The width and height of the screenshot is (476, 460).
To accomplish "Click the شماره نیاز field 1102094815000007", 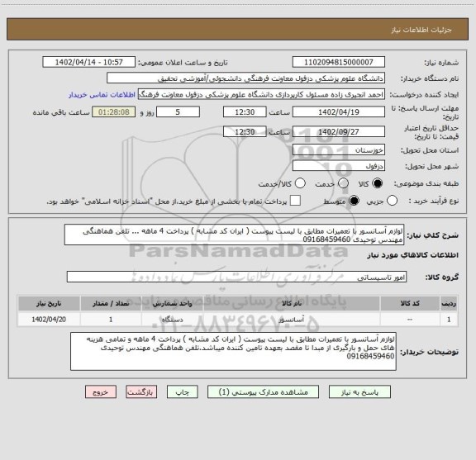I will [339, 62].
